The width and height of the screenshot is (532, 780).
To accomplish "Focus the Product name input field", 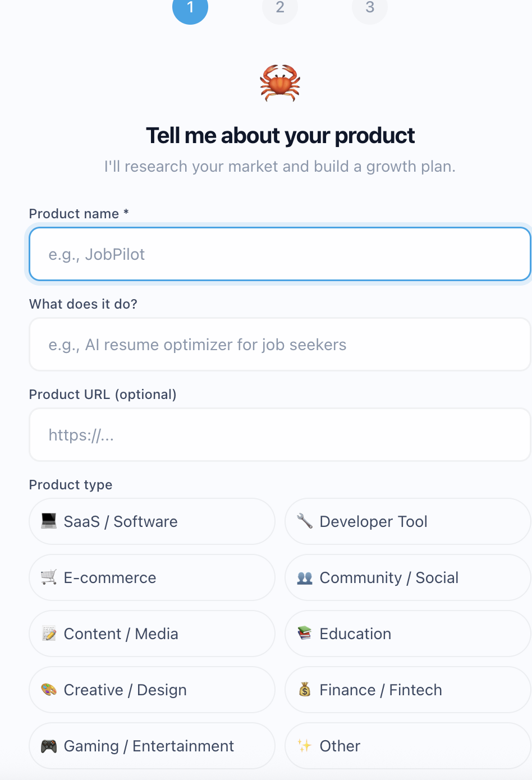I will [x=279, y=254].
